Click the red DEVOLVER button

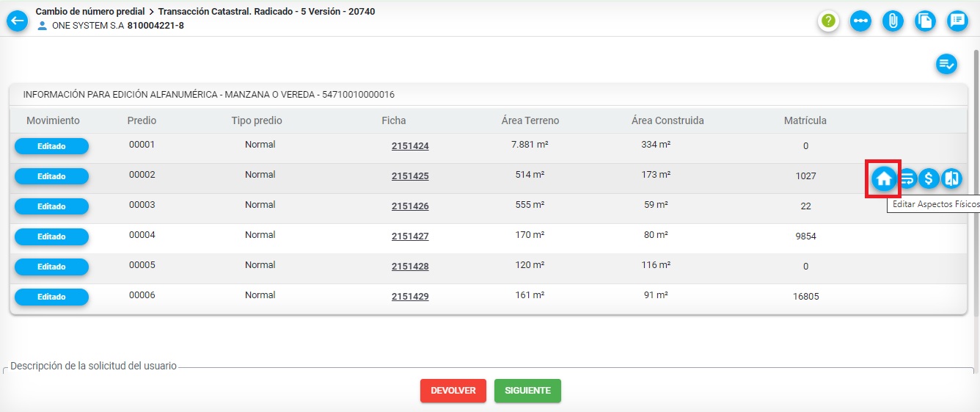(x=453, y=391)
